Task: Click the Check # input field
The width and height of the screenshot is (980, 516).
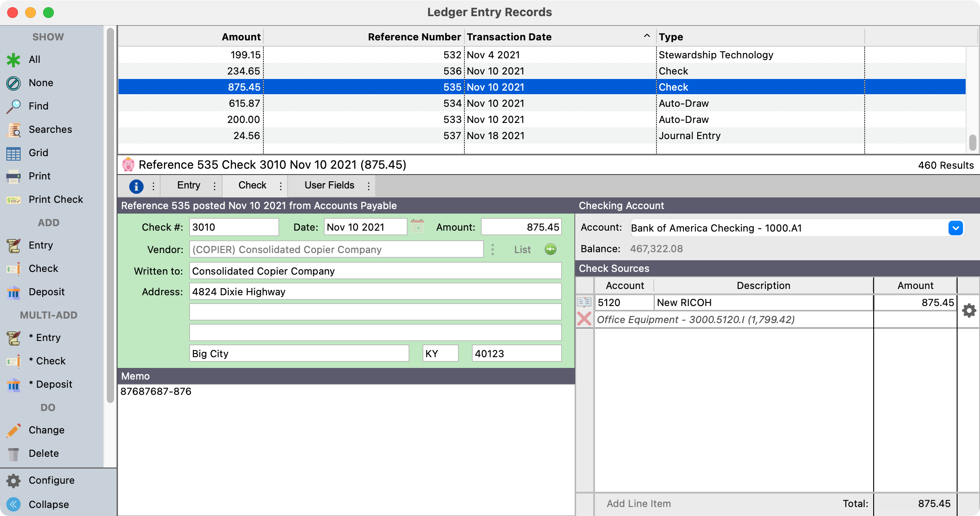Action: pos(234,227)
